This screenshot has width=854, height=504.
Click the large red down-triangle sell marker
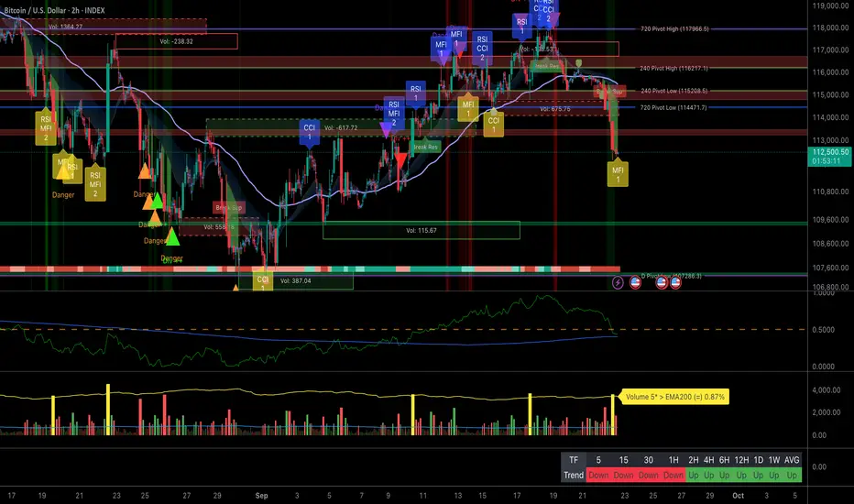(400, 160)
